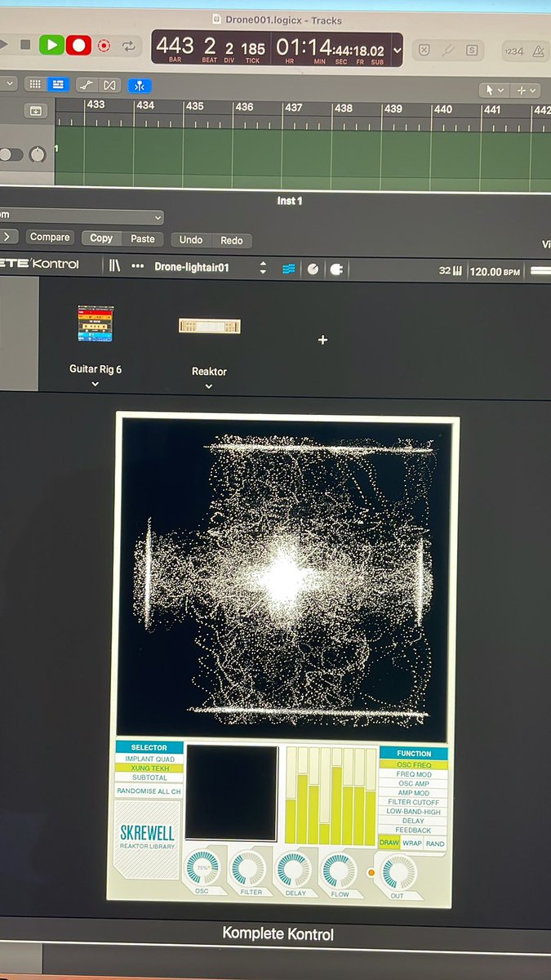Click the green Play button
The image size is (551, 980).
pos(51,45)
